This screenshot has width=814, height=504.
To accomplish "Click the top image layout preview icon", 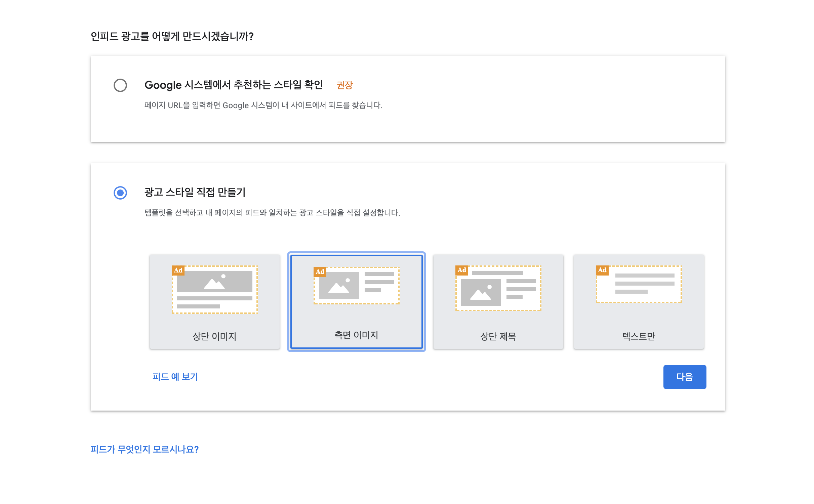I will tap(215, 290).
